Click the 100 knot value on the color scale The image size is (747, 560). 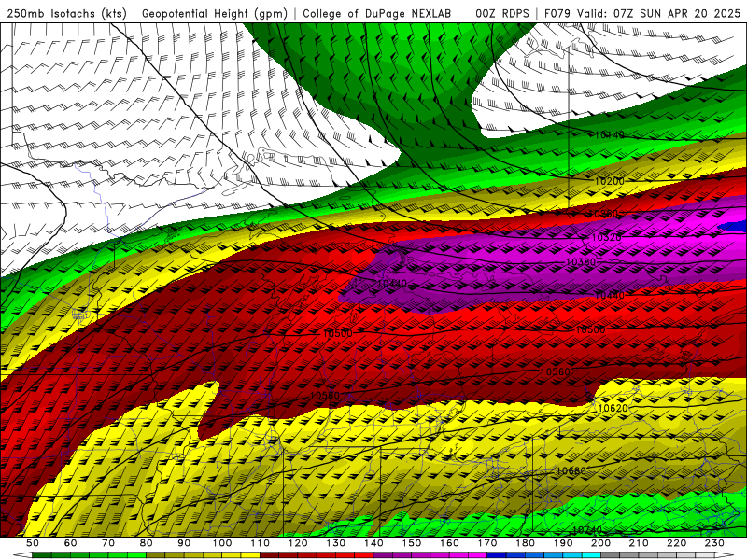[x=222, y=543]
